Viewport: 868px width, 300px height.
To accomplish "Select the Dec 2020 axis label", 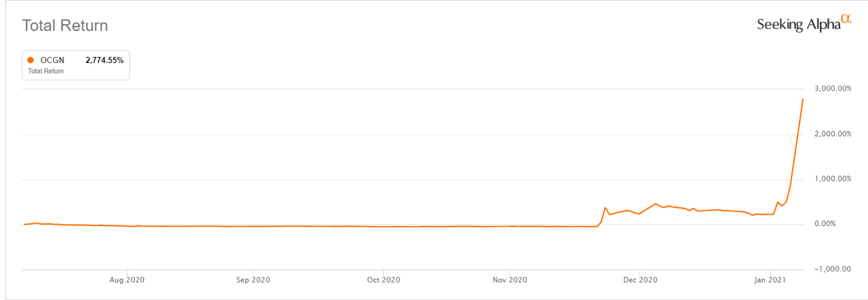I will click(640, 278).
